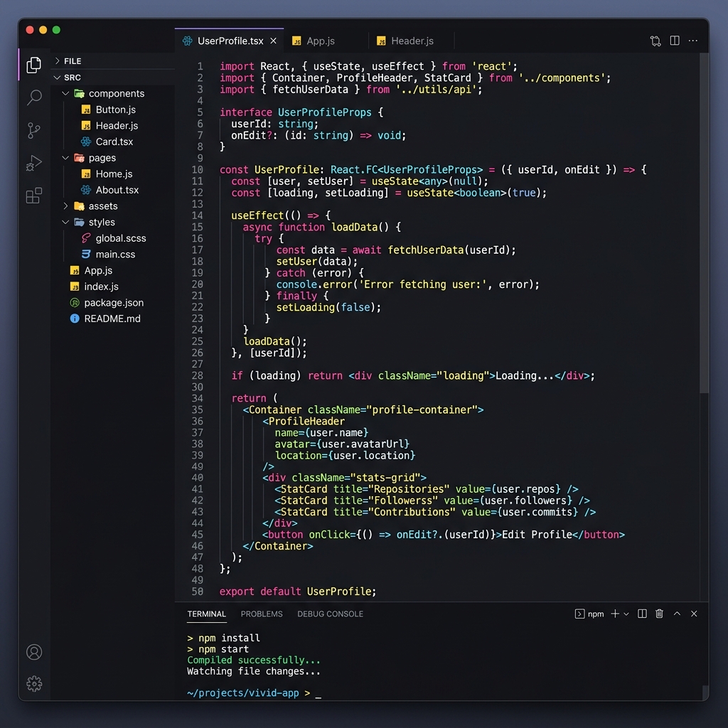Switch to the Header.js editor tab

tap(412, 41)
